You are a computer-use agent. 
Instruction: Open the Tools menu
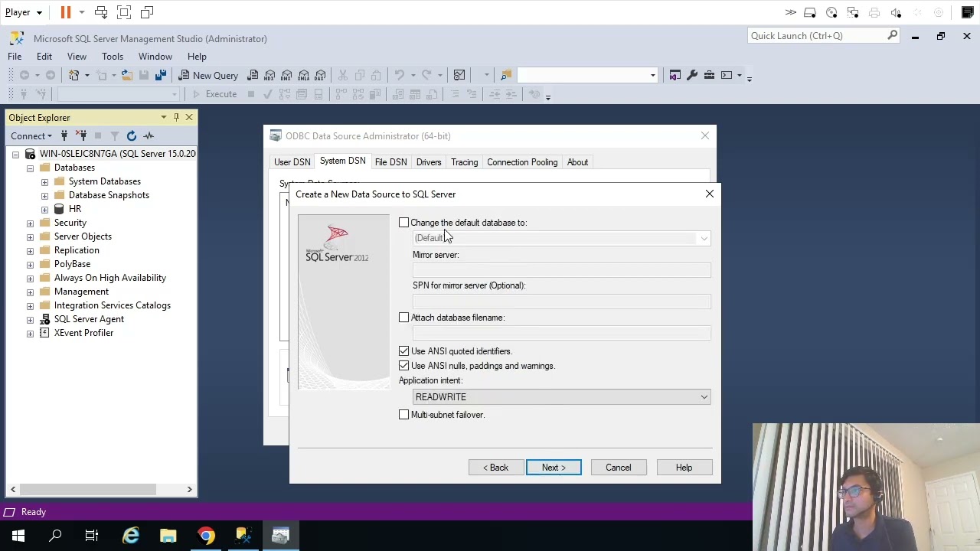pos(113,57)
